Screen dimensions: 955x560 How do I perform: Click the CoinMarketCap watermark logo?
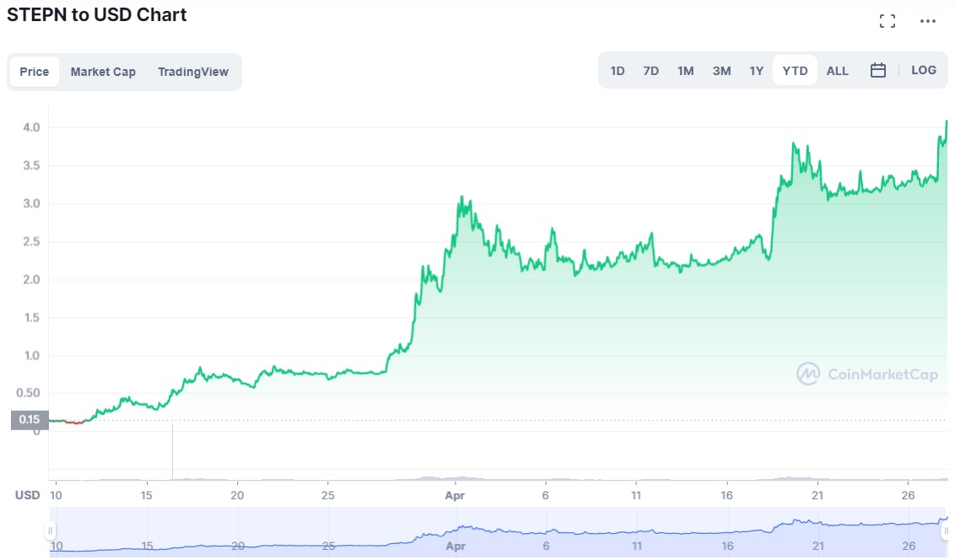(867, 374)
